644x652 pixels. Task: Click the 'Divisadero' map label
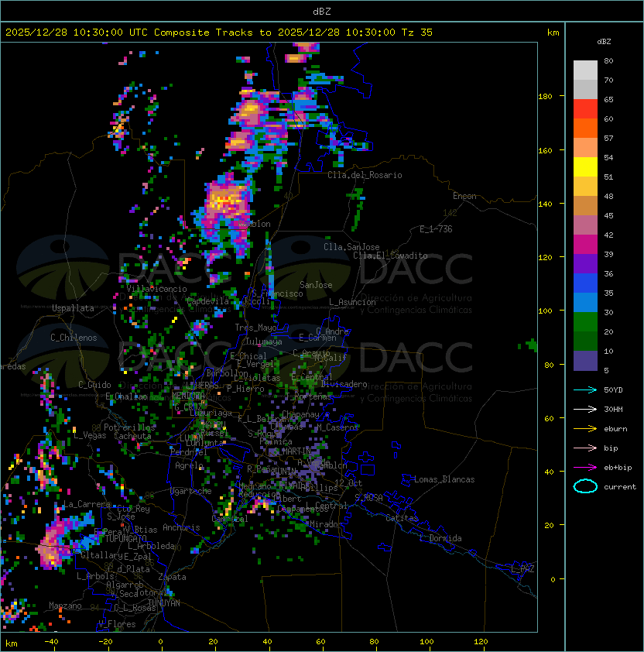pyautogui.click(x=344, y=384)
